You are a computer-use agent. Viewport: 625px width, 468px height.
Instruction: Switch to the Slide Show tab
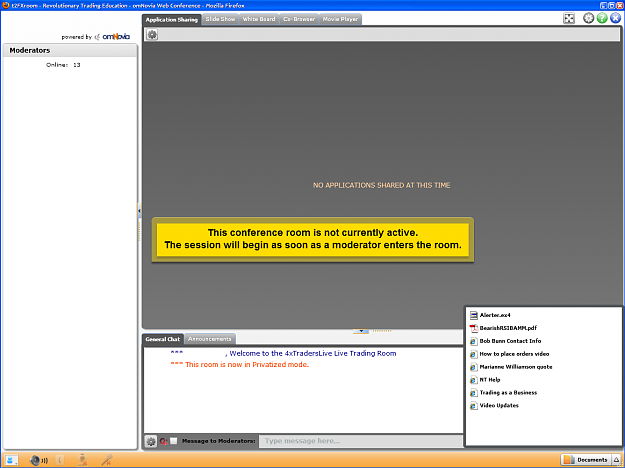[220, 19]
